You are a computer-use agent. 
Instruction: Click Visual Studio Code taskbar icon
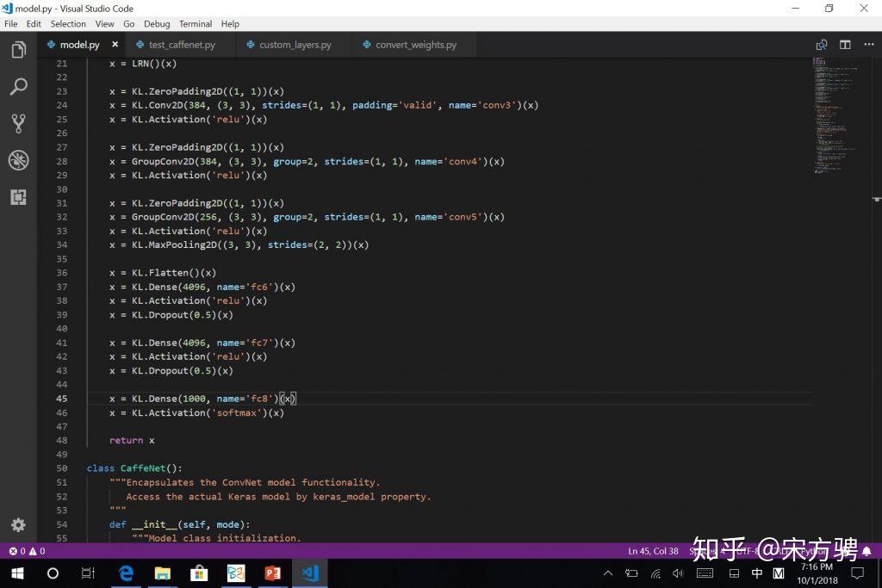pyautogui.click(x=309, y=573)
